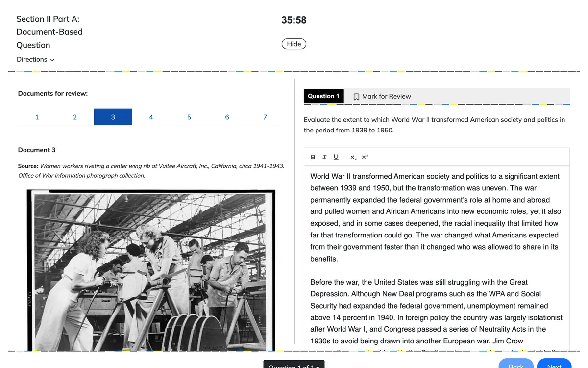Click the essay prompt about World War II
Screen dimensions: 588x368
coord(434,125)
